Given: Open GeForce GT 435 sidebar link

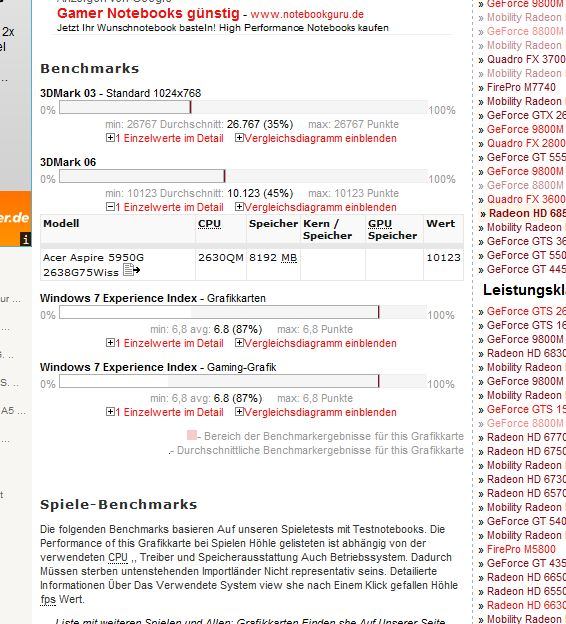Looking at the screenshot, I should click(x=526, y=564).
